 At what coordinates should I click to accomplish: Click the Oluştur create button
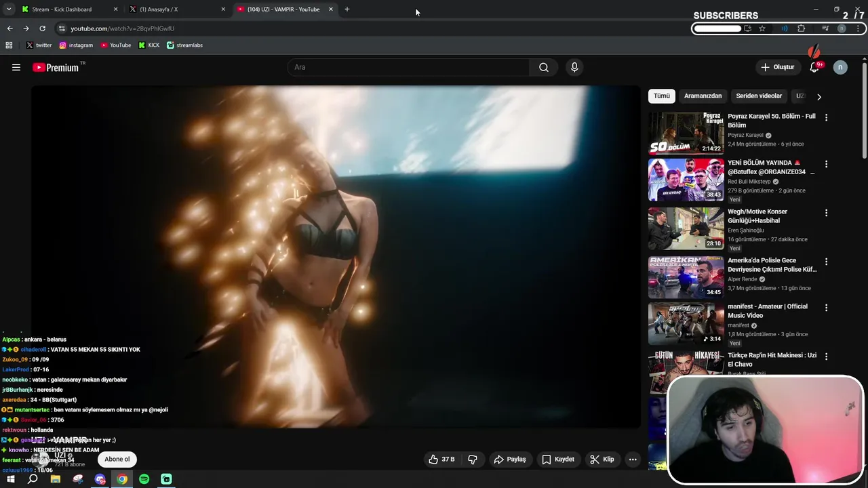click(x=777, y=67)
